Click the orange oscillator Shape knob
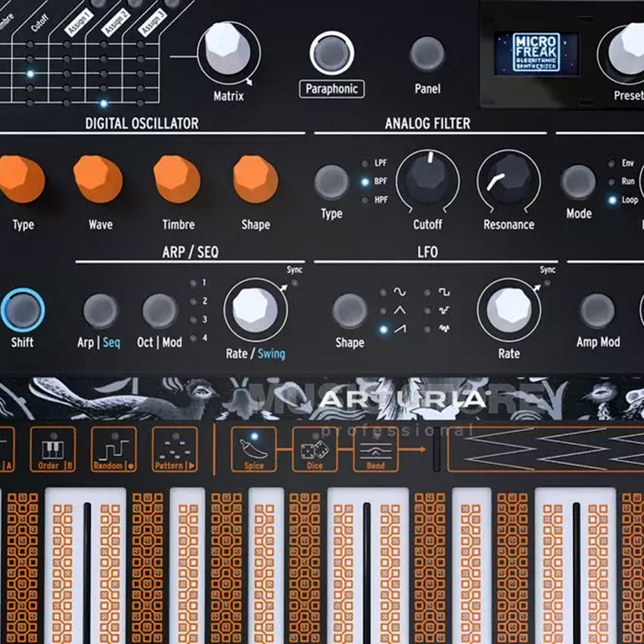Image resolution: width=644 pixels, height=644 pixels. (255, 179)
